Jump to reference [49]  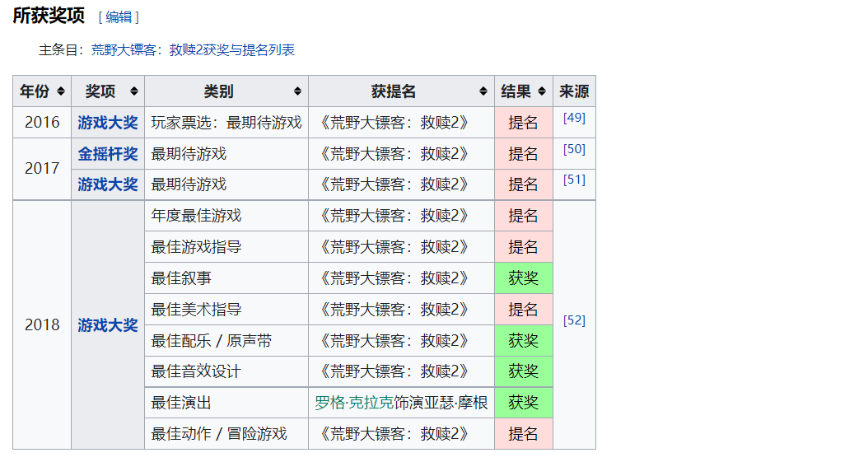(x=574, y=118)
